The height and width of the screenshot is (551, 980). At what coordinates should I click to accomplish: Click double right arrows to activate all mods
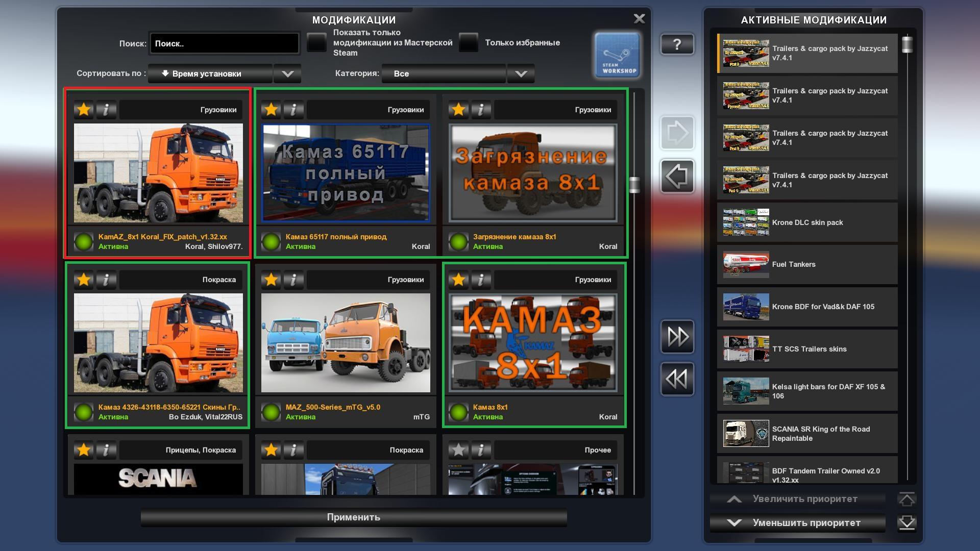(x=677, y=337)
